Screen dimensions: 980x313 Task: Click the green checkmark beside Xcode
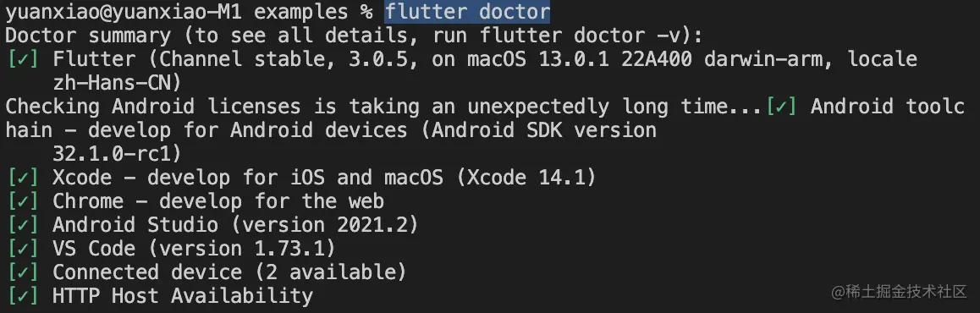pyautogui.click(x=23, y=178)
